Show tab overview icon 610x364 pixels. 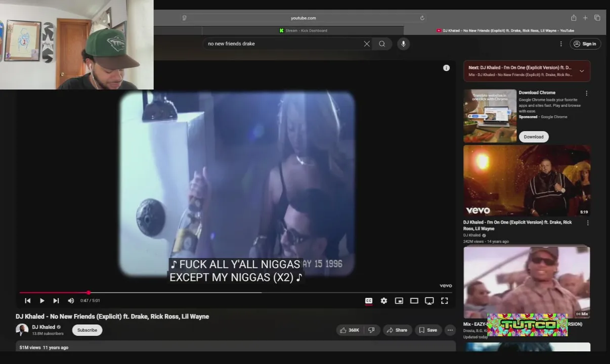(x=597, y=18)
